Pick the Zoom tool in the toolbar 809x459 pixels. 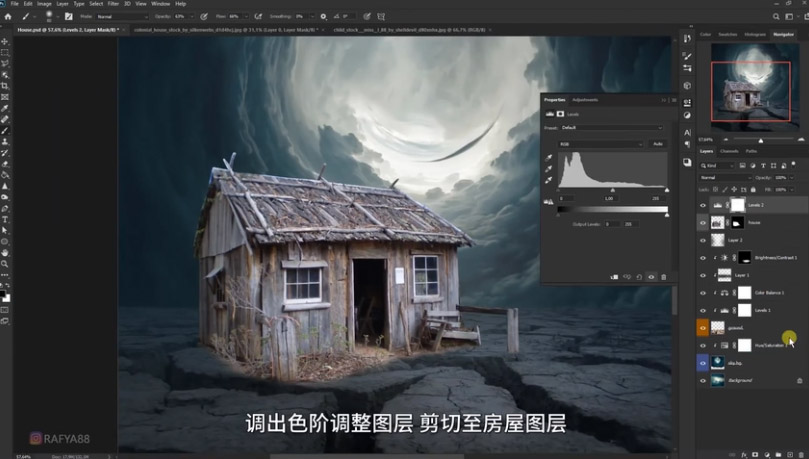pos(5,264)
